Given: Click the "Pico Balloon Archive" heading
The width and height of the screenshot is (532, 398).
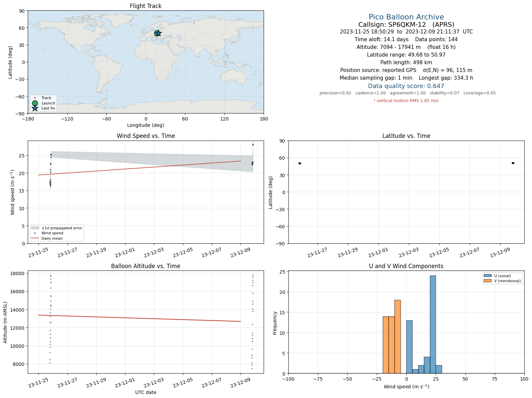Looking at the screenshot, I should pyautogui.click(x=406, y=17).
